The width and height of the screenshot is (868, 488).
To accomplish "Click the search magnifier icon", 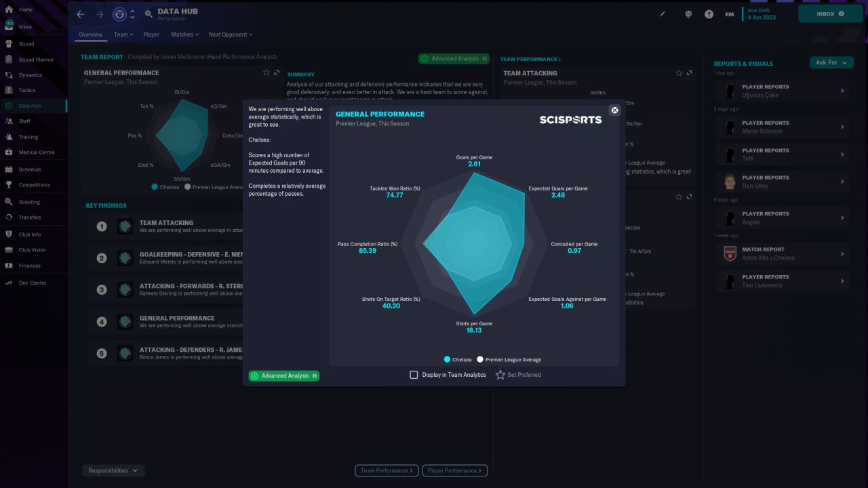I will (149, 14).
